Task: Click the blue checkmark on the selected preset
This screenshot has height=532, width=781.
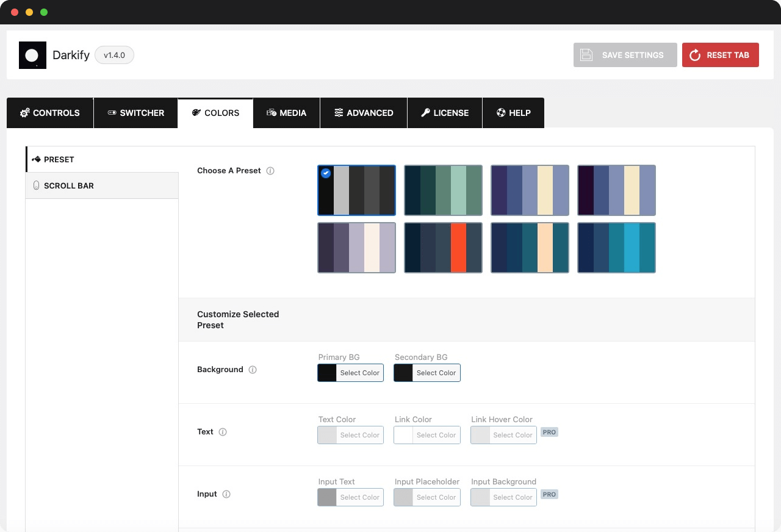Action: tap(326, 173)
